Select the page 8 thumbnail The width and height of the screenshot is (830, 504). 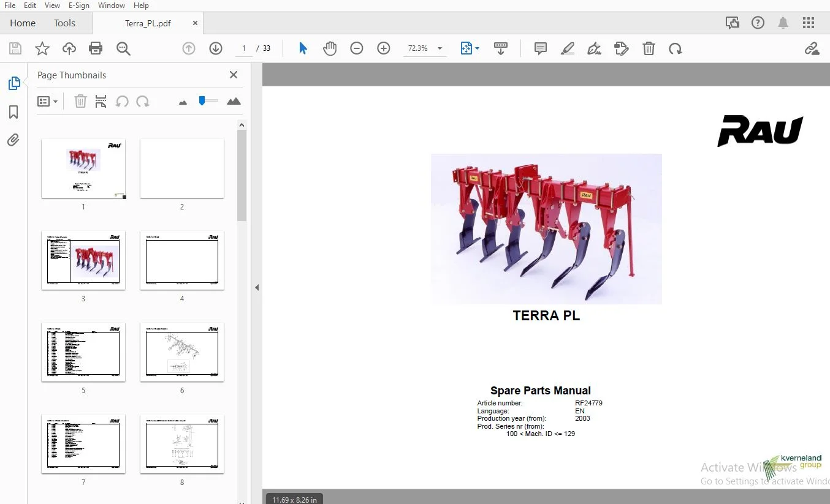pos(182,444)
